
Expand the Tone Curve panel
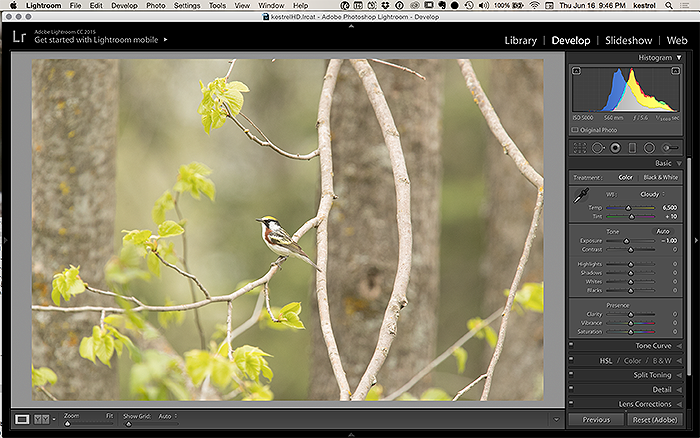tap(679, 346)
